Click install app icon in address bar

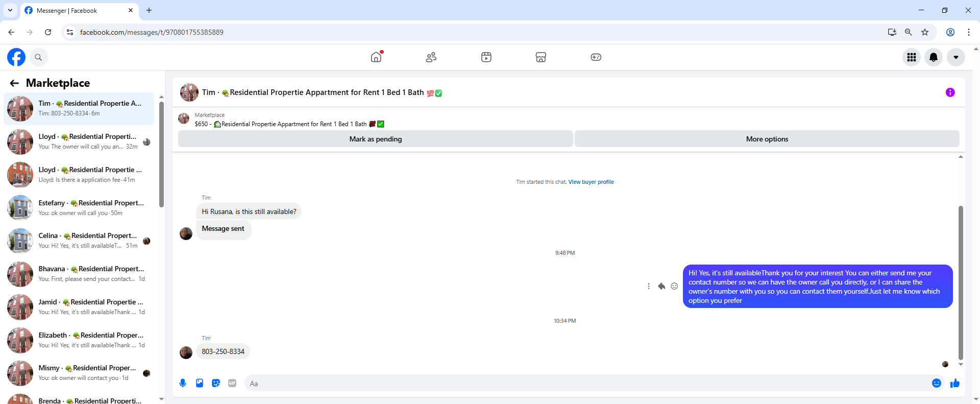892,32
